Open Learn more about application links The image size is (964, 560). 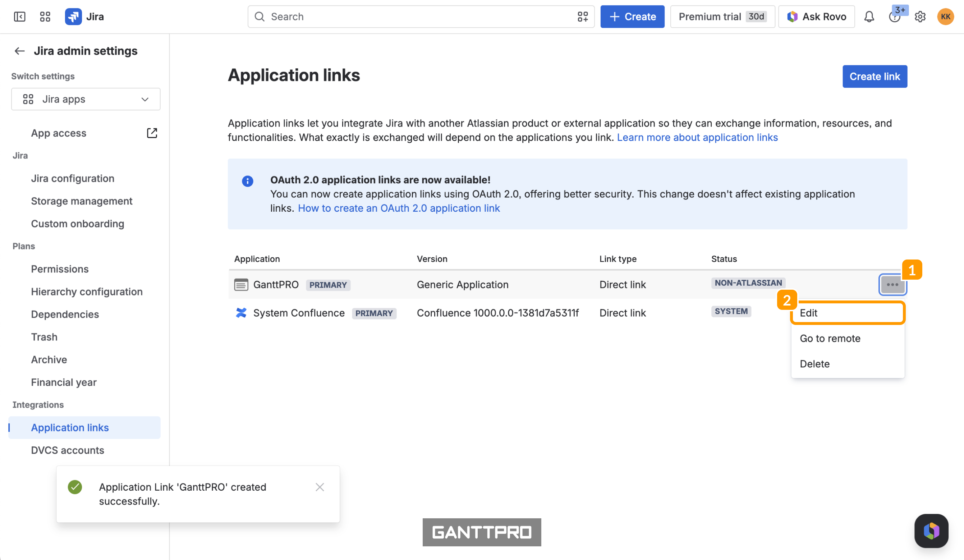(x=697, y=137)
